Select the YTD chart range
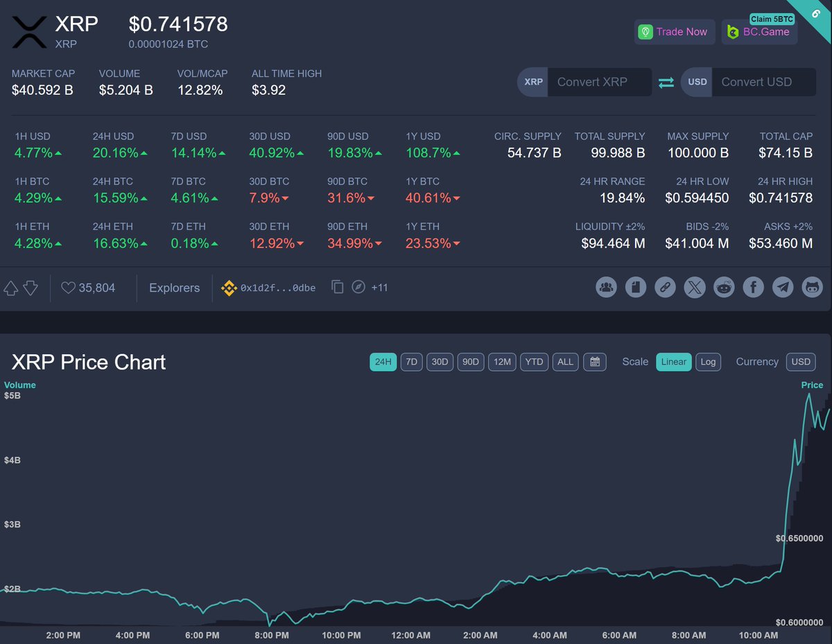 (x=535, y=362)
